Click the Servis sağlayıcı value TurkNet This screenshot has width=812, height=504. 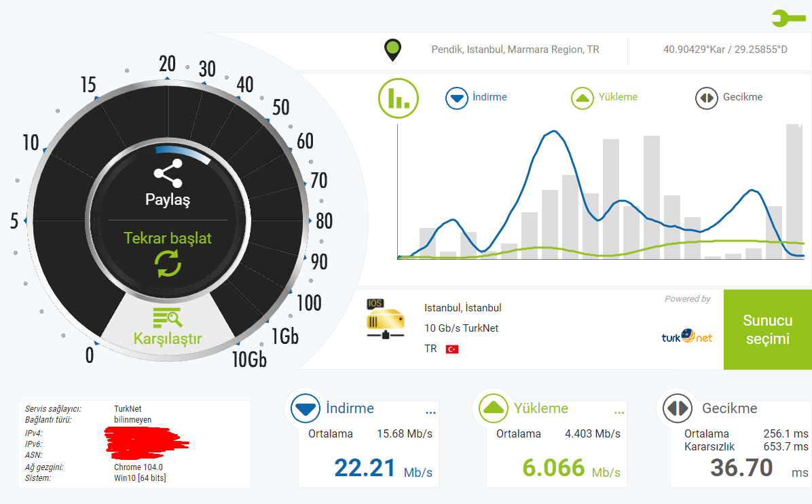(x=128, y=409)
